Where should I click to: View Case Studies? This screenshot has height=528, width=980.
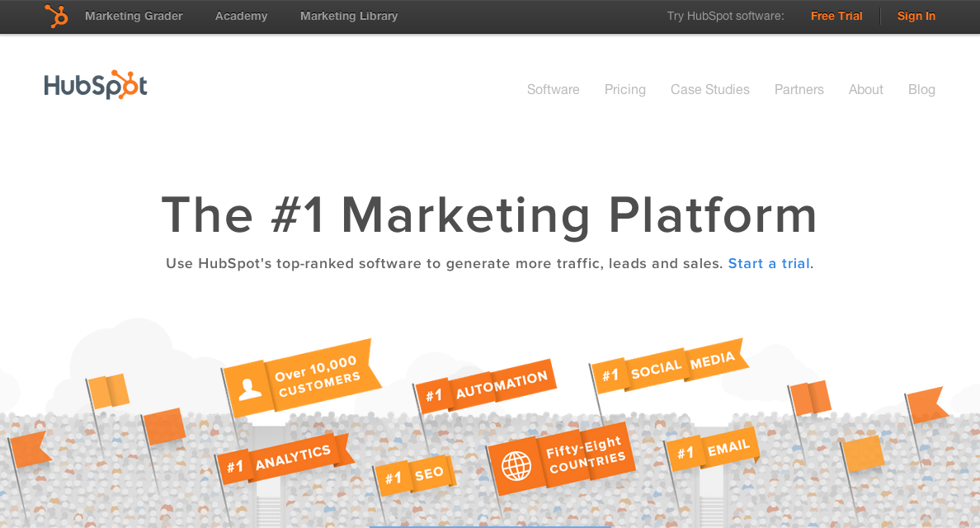pos(710,89)
